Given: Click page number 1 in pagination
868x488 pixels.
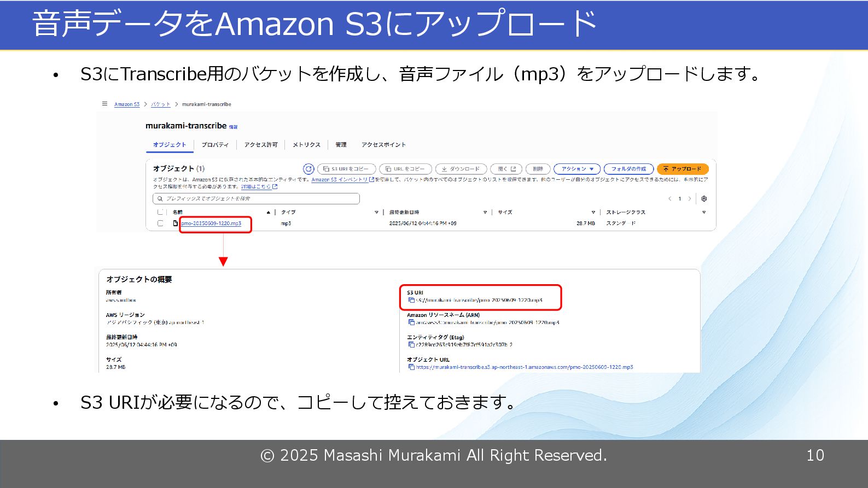Looking at the screenshot, I should coord(680,198).
